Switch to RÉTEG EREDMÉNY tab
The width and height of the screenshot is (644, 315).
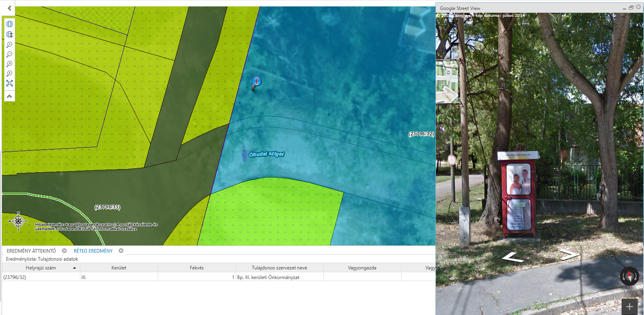click(93, 251)
